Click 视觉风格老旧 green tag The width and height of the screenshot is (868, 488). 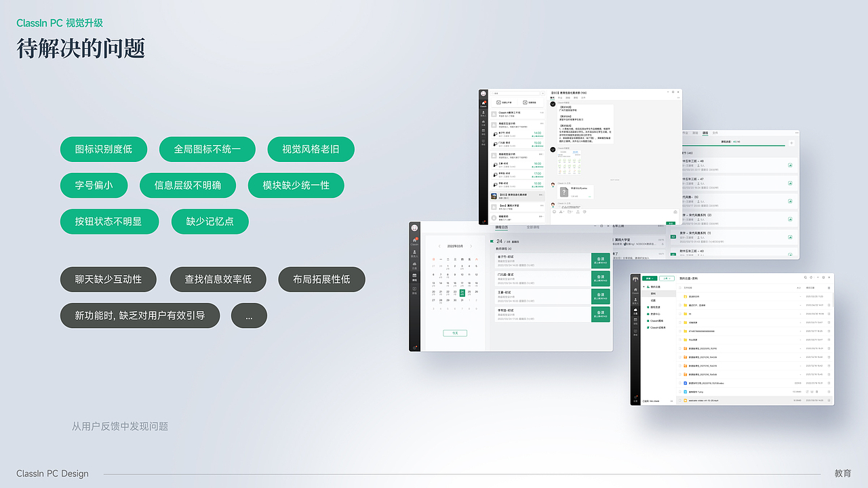point(311,149)
